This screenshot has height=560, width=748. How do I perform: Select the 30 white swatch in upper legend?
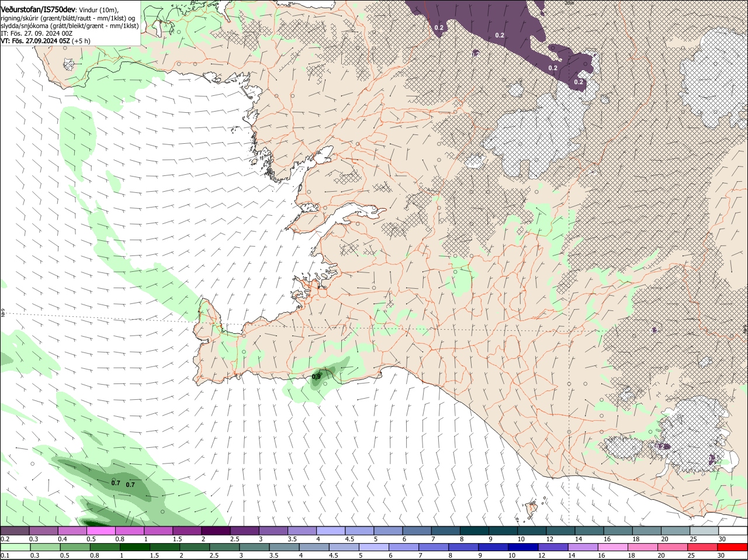point(733,530)
